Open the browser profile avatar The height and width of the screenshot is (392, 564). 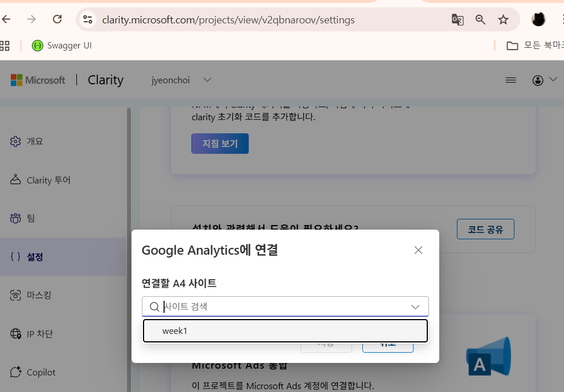pyautogui.click(x=538, y=19)
